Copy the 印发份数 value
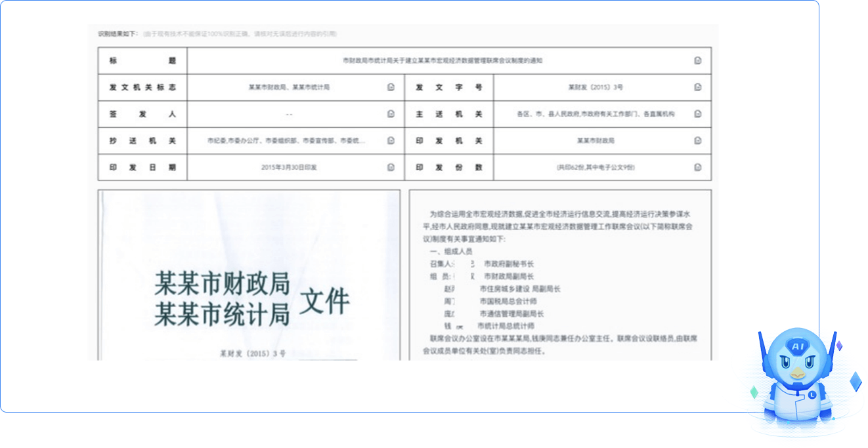Image resolution: width=868 pixels, height=448 pixels. (697, 167)
